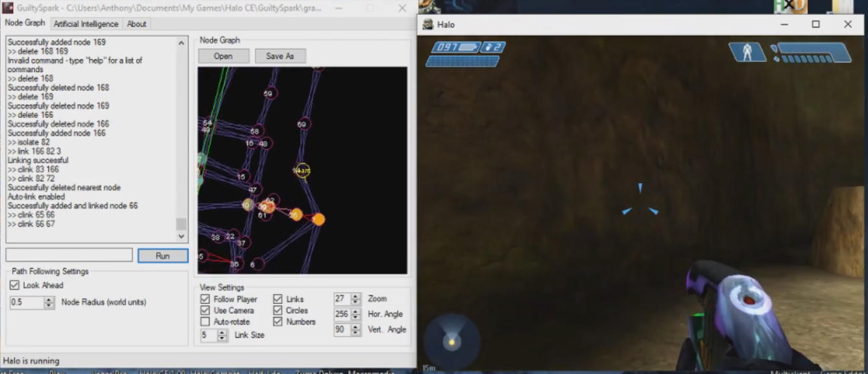Click the Halo player status HUD icon
The width and height of the screenshot is (868, 374).
pos(747,52)
